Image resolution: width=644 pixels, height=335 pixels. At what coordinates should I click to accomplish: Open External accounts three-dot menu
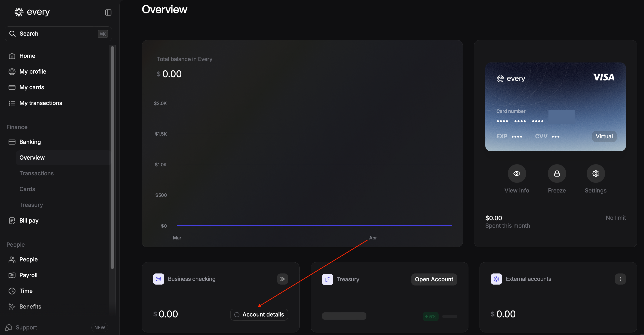point(620,279)
